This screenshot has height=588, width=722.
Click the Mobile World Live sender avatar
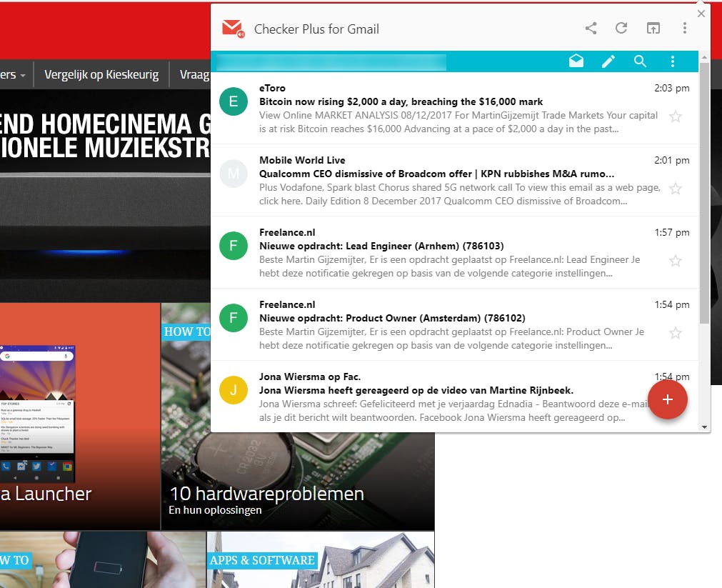(234, 174)
